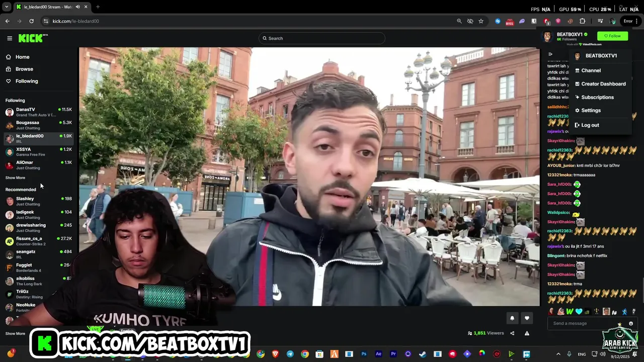Screen dimensions: 644x362
Task: Open the Kick hamburger sidebar menu
Action: [x=10, y=38]
